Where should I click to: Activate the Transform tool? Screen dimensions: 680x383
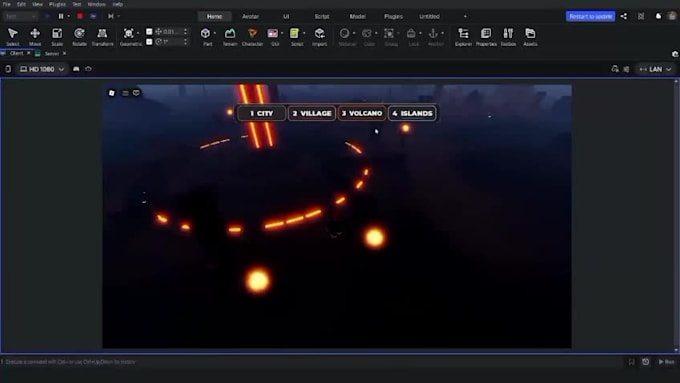point(102,36)
